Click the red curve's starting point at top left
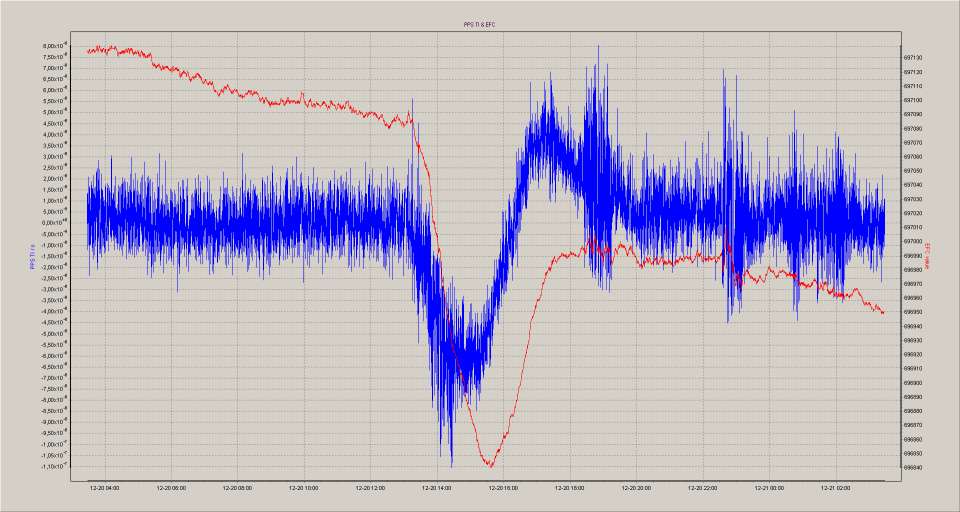The width and height of the screenshot is (960, 512). click(x=88, y=51)
